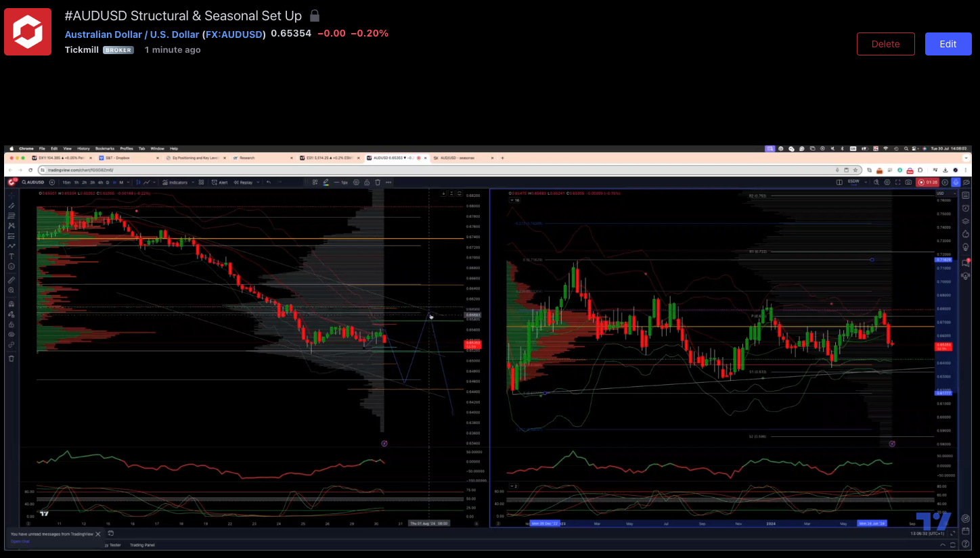Select the ruler measure tool
This screenshot has width=980, height=558.
pyautogui.click(x=12, y=279)
